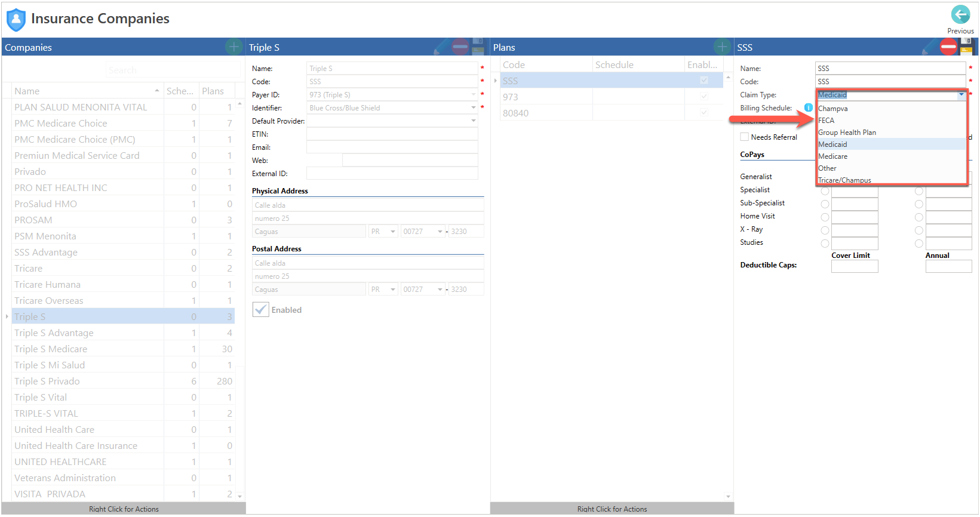Screen dimensions: 980x517
Task: Click the plan Code field containing SSS
Action: click(x=890, y=81)
